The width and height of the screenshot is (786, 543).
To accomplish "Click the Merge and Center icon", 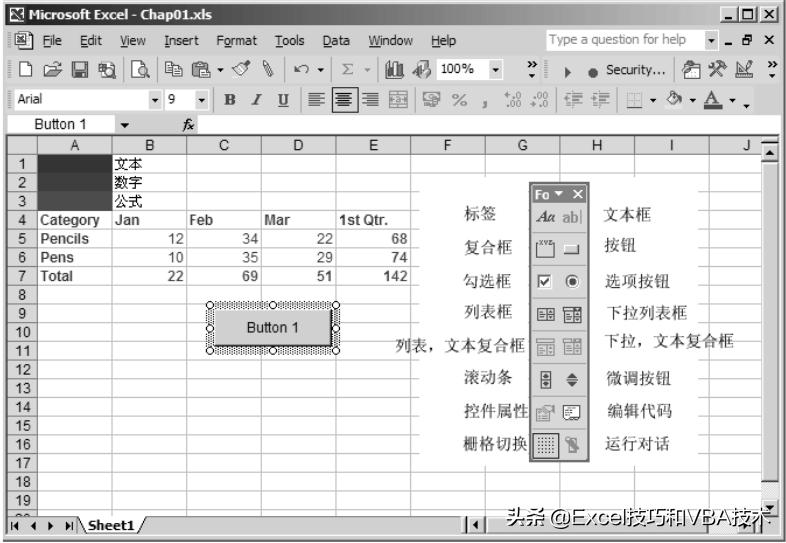I will [x=399, y=100].
